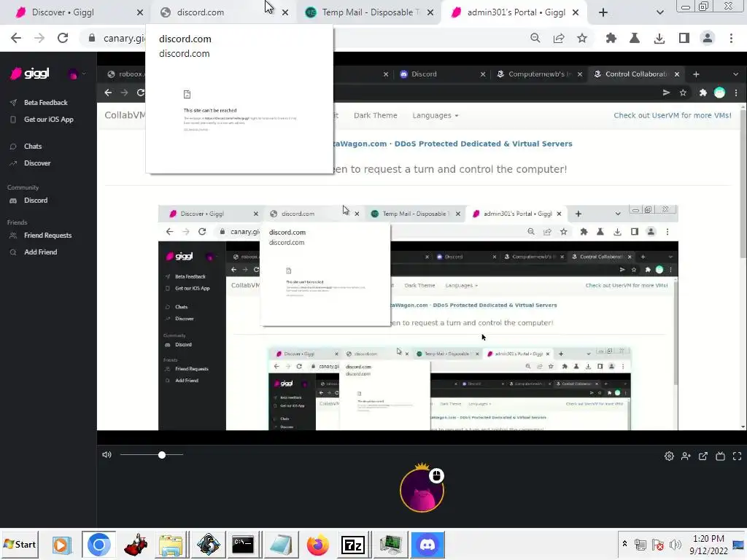Screen dimensions: 747x560
Task: Open Chrome Labs flask icon
Action: [635, 38]
